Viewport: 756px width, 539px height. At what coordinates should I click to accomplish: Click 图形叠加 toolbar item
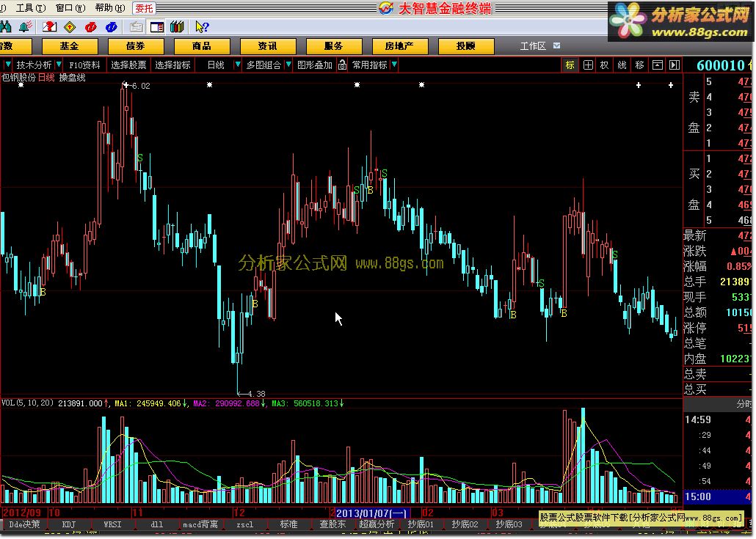point(315,65)
